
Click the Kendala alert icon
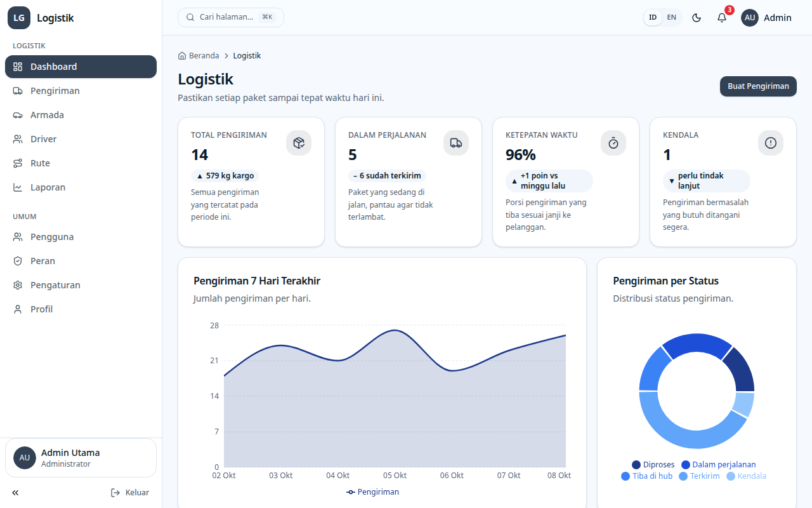click(x=771, y=143)
